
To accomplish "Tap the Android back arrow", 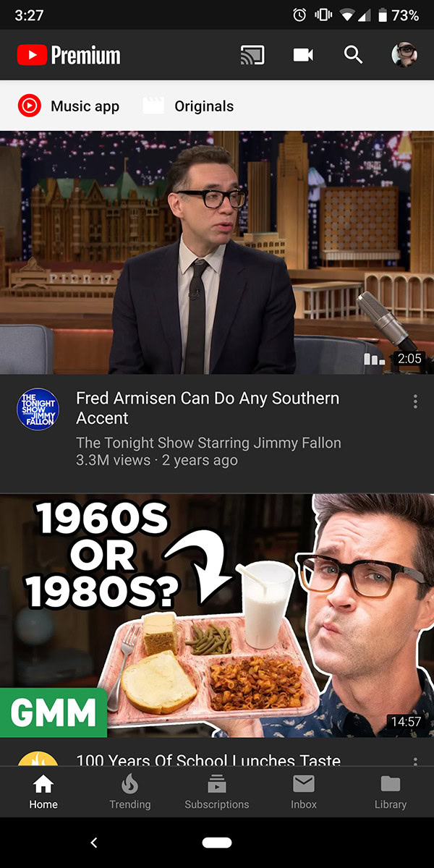I will pyautogui.click(x=93, y=843).
